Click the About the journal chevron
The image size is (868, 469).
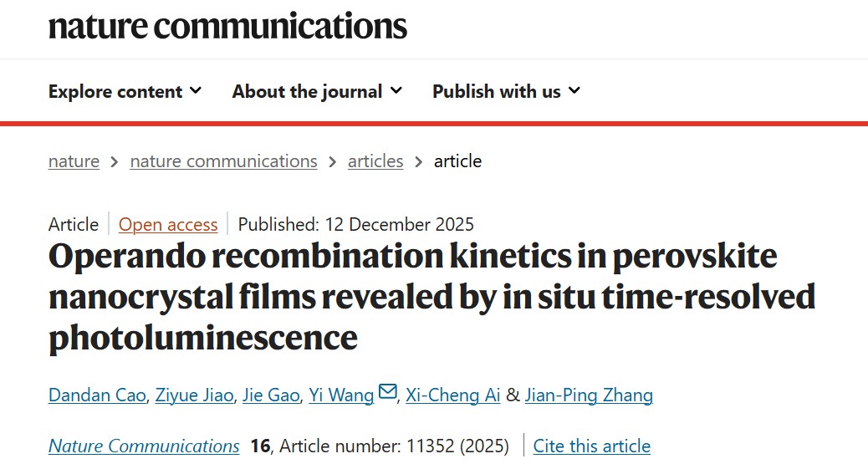pos(396,90)
